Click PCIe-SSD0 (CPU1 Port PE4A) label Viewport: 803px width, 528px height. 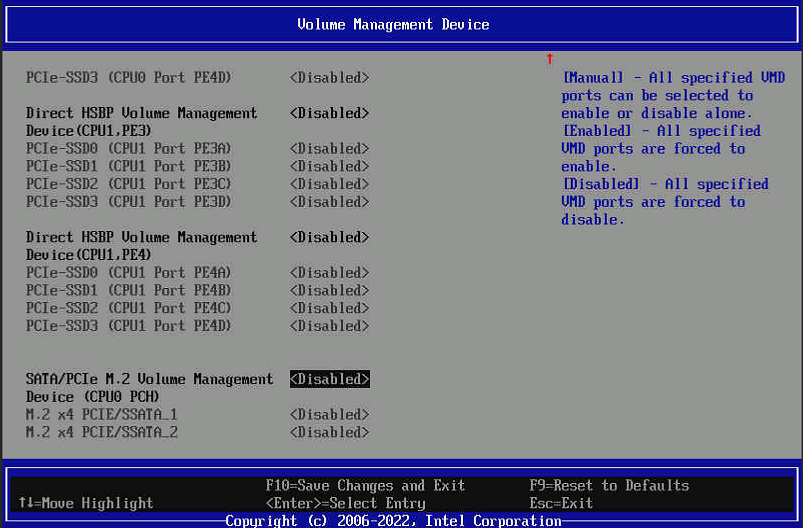click(x=129, y=272)
